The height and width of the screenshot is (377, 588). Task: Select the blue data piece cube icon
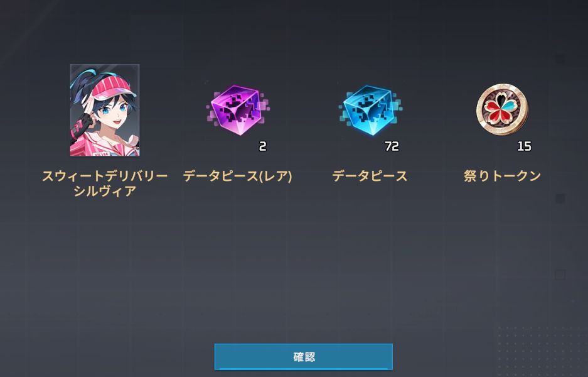click(370, 110)
